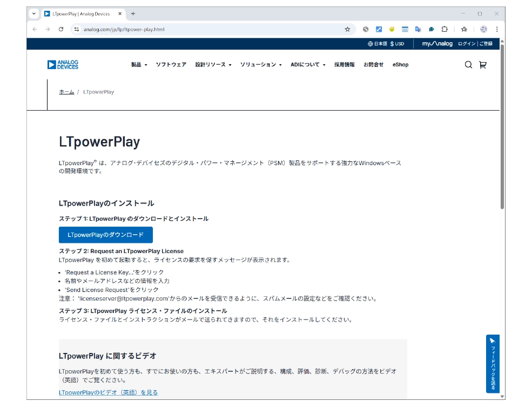532x408 pixels.
Task: Expand the 製品 menu
Action: coord(139,65)
